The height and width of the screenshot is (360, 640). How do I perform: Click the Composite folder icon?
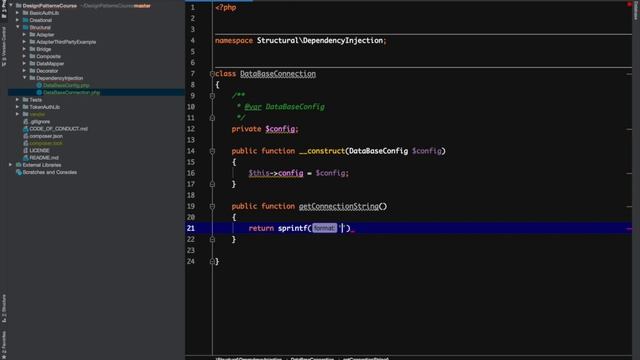click(33, 56)
